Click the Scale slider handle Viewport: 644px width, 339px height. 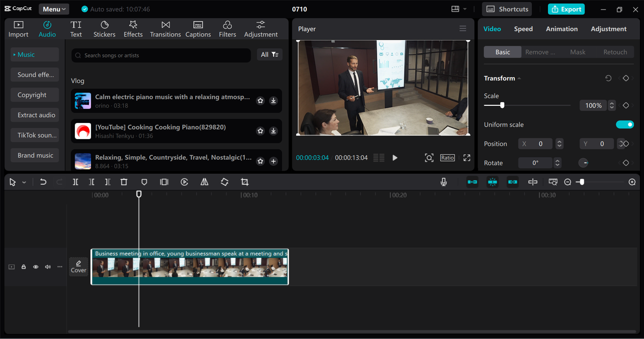[502, 105]
